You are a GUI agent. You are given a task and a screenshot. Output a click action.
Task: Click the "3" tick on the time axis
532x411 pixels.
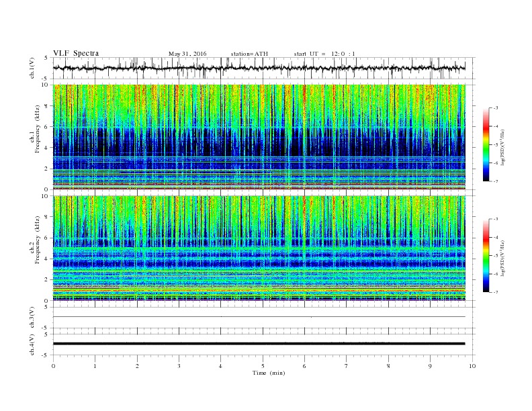coord(179,366)
